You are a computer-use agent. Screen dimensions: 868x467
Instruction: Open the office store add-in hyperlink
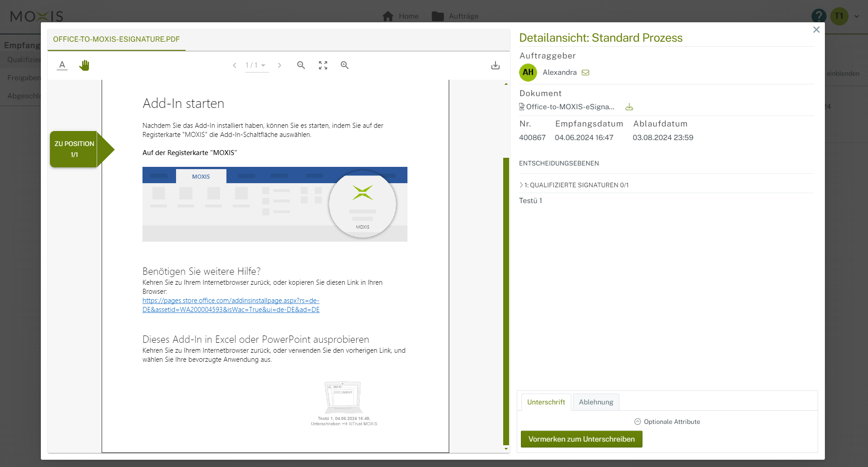click(230, 305)
